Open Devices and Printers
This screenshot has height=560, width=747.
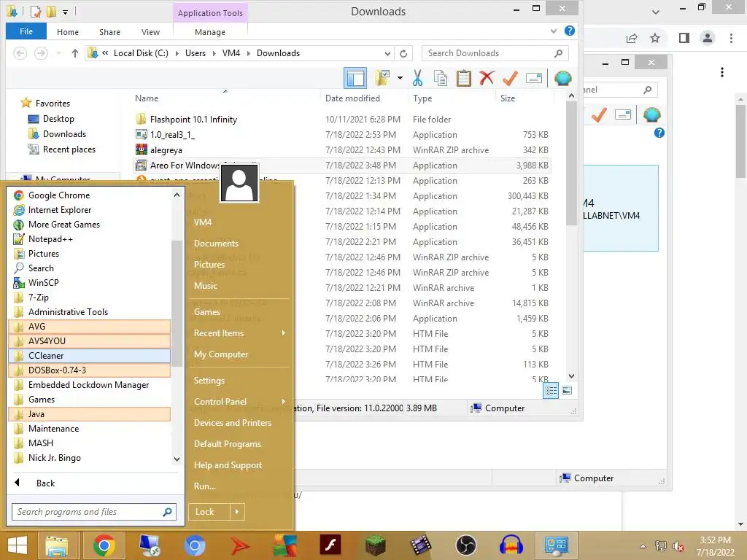[233, 423]
